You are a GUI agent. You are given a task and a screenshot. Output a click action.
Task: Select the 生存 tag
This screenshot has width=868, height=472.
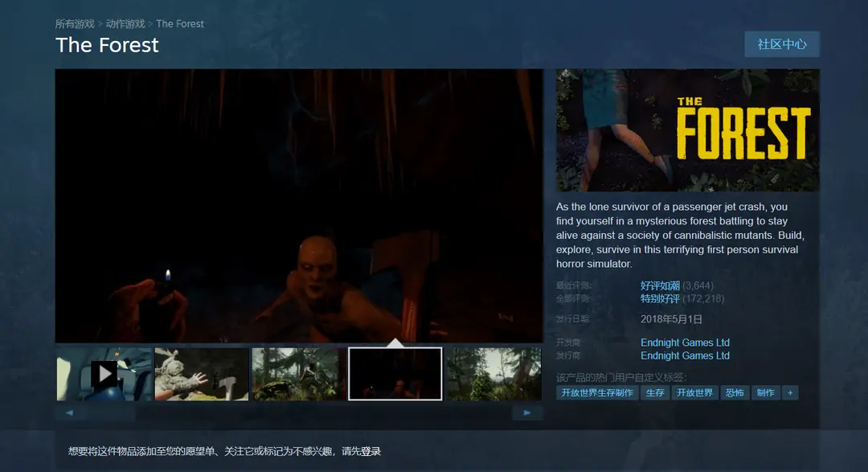pos(655,392)
